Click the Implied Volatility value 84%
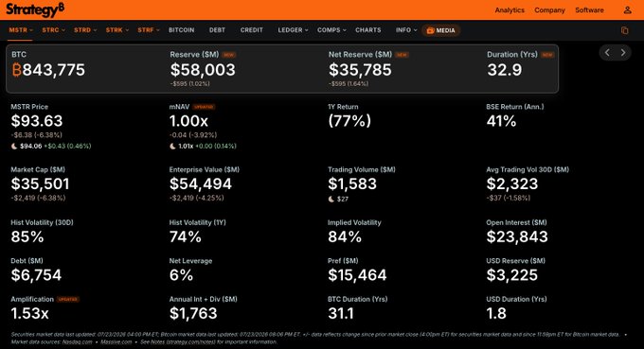 (x=345, y=236)
